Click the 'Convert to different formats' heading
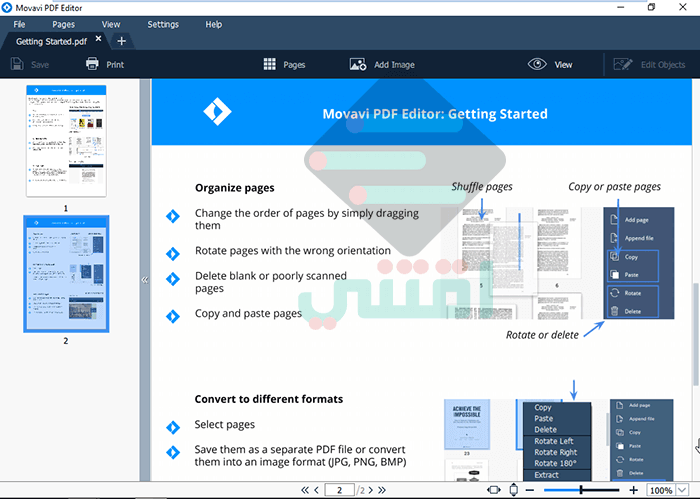Viewport: 700px width, 499px height. click(268, 399)
